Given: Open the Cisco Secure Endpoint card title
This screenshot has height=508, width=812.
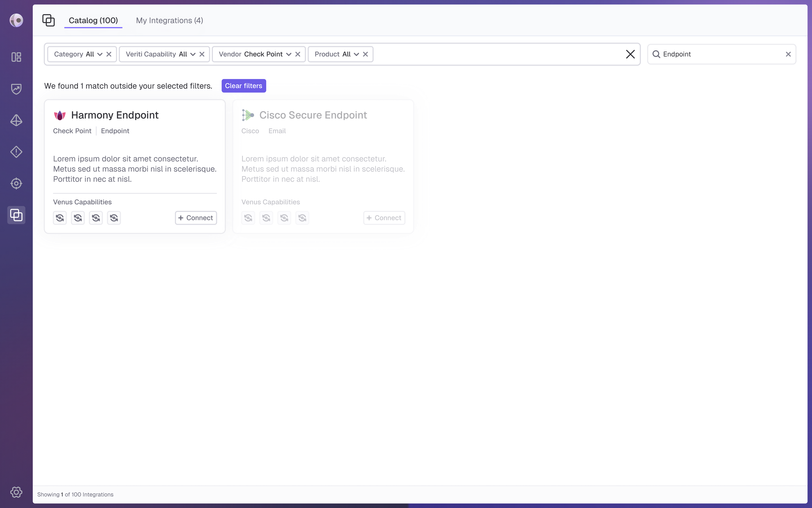Looking at the screenshot, I should [313, 115].
